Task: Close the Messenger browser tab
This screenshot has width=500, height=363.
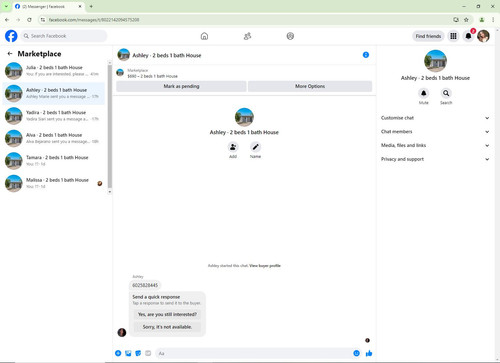Action: pos(80,6)
